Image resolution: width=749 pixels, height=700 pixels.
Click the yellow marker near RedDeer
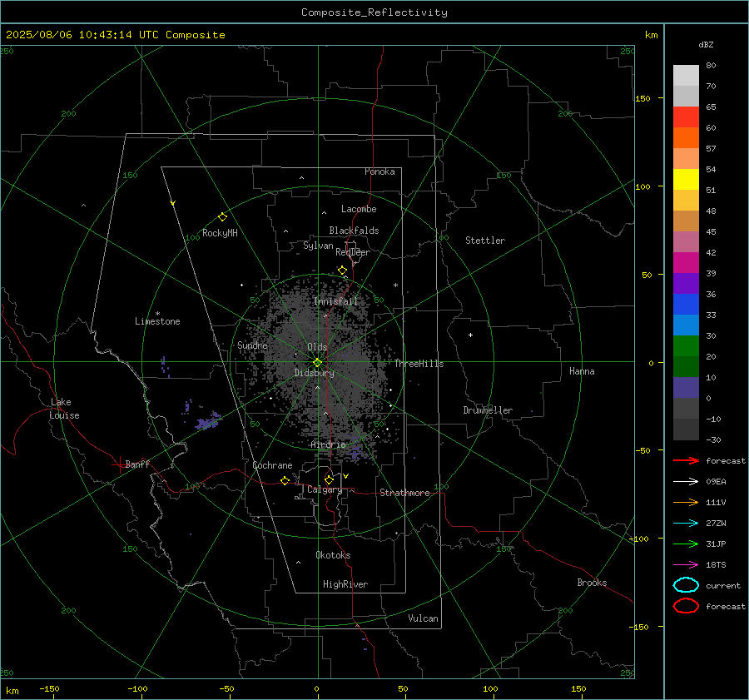[342, 271]
